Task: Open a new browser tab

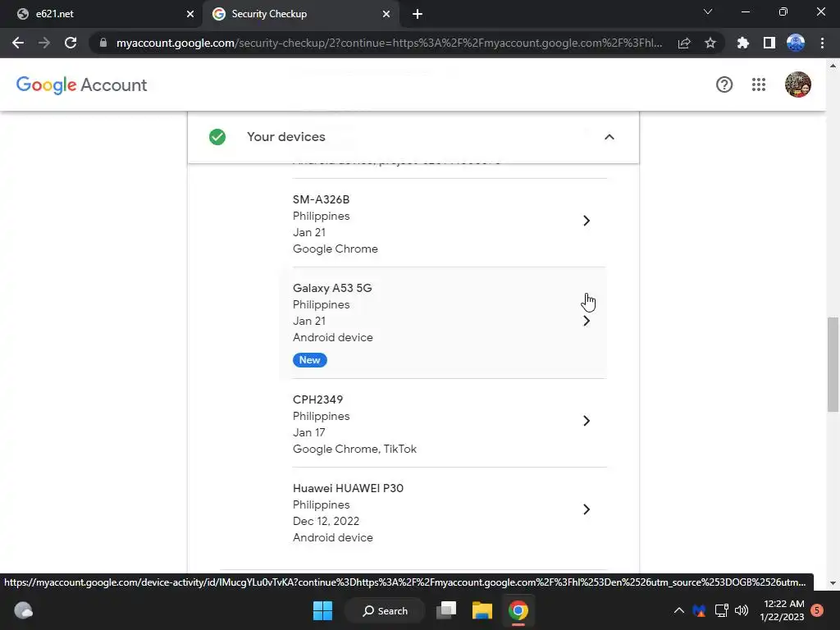Action: pyautogui.click(x=418, y=14)
